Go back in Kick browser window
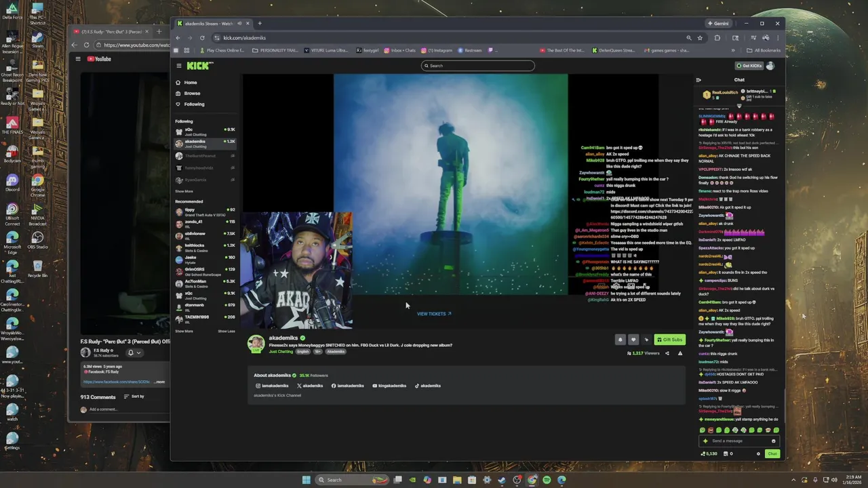This screenshot has width=868, height=488. click(178, 38)
